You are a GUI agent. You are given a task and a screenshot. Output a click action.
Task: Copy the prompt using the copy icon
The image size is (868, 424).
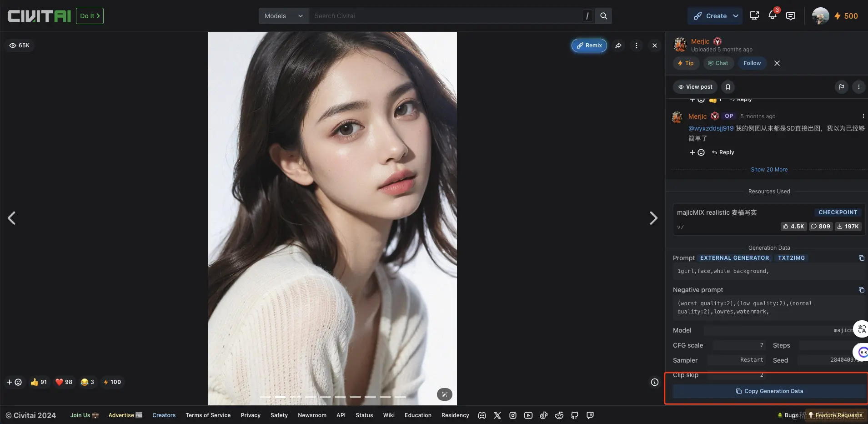861,258
